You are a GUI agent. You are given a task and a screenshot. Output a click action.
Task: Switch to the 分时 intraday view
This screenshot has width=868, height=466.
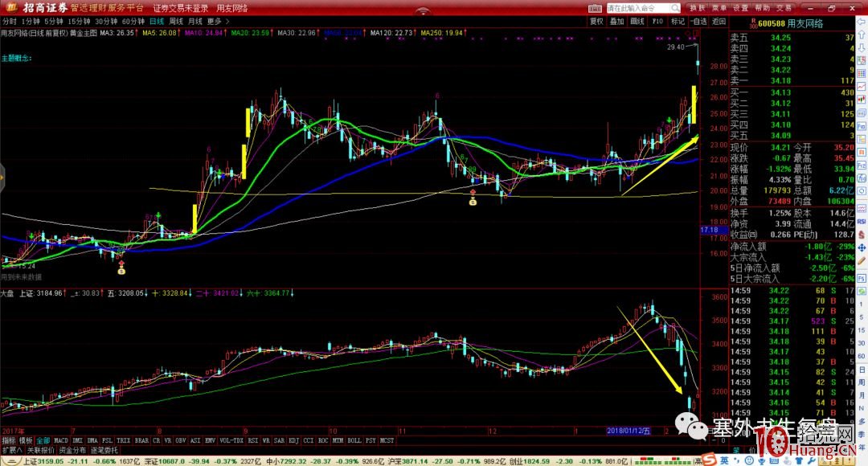click(10, 22)
